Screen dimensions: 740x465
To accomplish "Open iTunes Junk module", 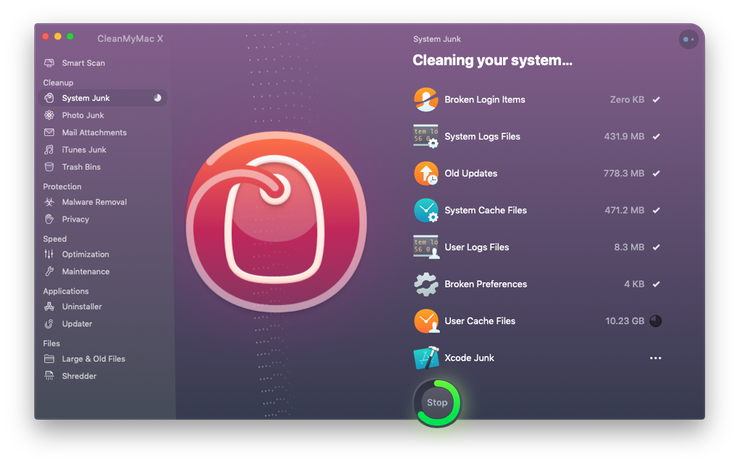I will point(84,150).
